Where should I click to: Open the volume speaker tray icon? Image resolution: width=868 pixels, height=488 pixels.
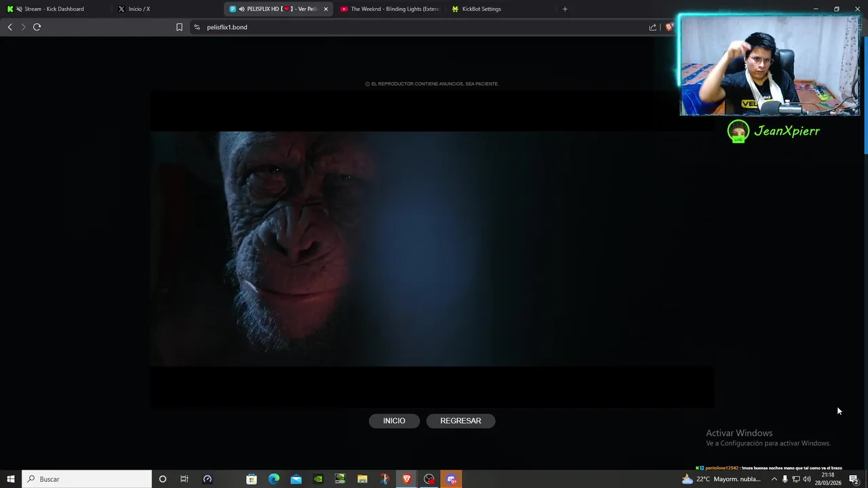tap(807, 479)
